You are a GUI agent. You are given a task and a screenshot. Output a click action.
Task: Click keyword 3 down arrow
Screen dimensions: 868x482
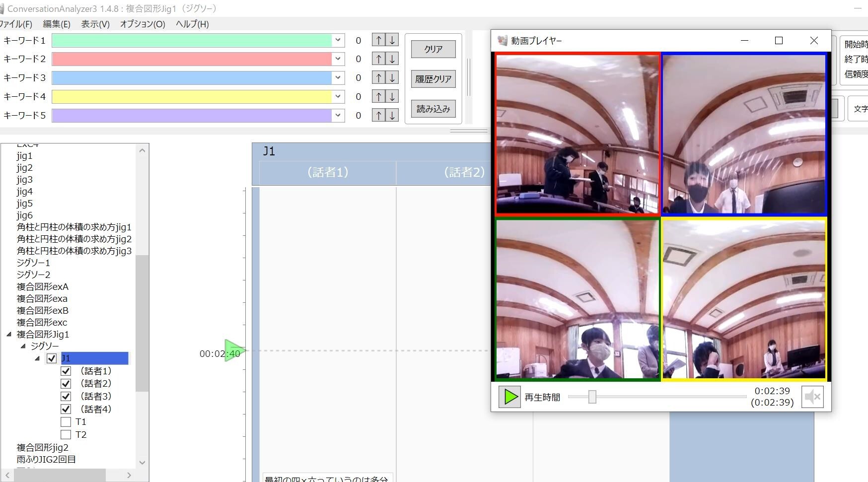pos(392,78)
